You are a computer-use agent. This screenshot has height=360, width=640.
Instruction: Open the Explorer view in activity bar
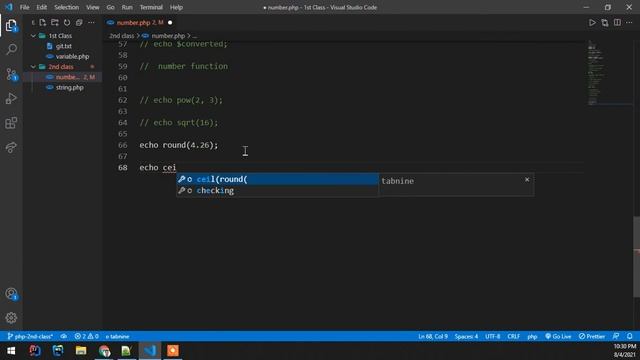point(11,26)
